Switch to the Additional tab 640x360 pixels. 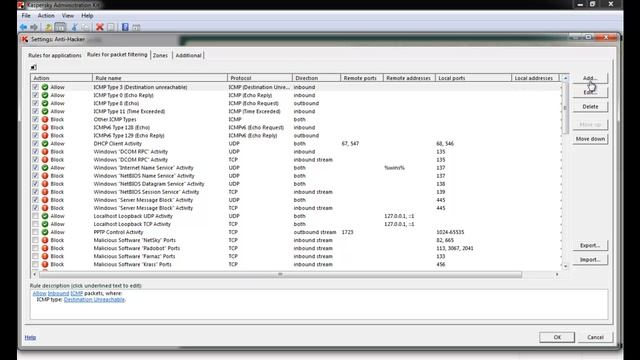click(x=188, y=55)
